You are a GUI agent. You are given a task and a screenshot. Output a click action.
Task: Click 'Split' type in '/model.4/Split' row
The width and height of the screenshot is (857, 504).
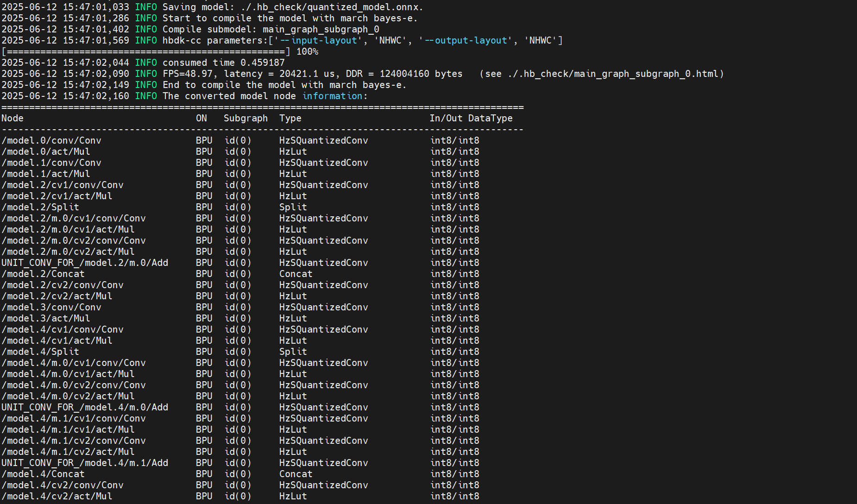tap(293, 352)
